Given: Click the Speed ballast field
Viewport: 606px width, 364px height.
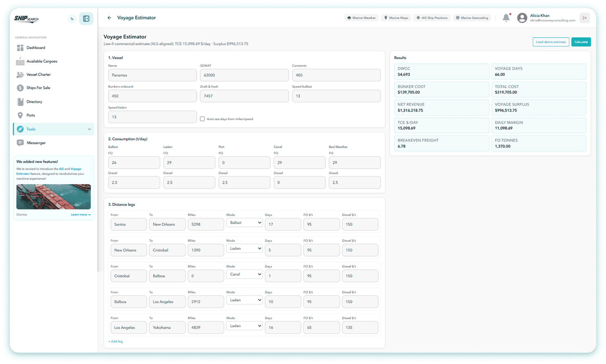Looking at the screenshot, I should tap(336, 96).
